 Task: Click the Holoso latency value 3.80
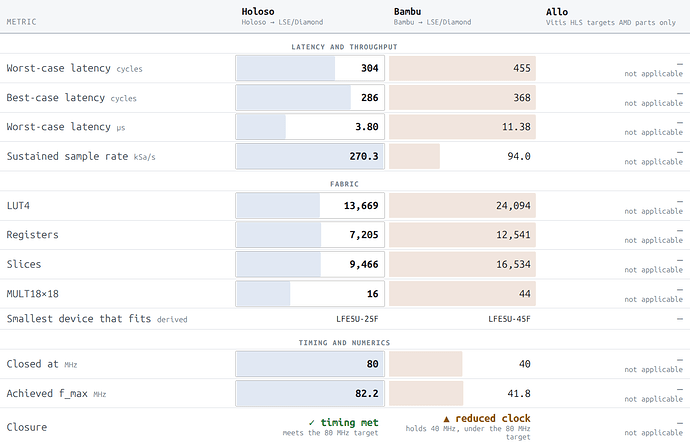click(367, 127)
